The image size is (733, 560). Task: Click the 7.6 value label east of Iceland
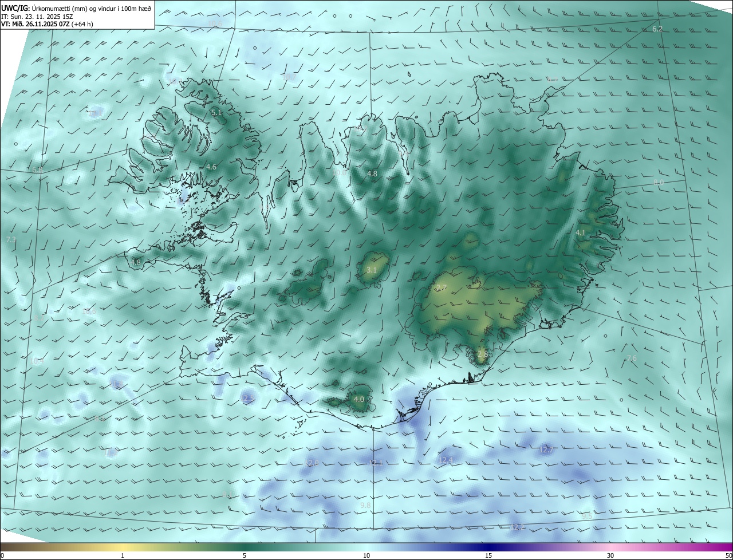point(631,358)
